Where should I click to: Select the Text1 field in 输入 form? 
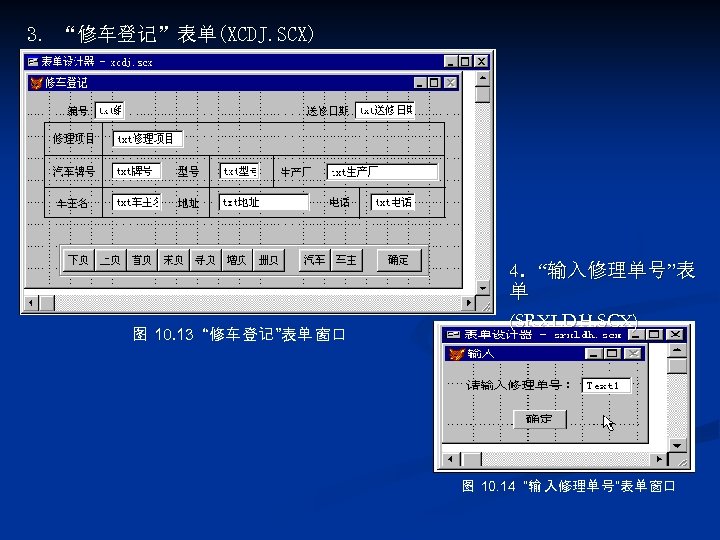606,386
